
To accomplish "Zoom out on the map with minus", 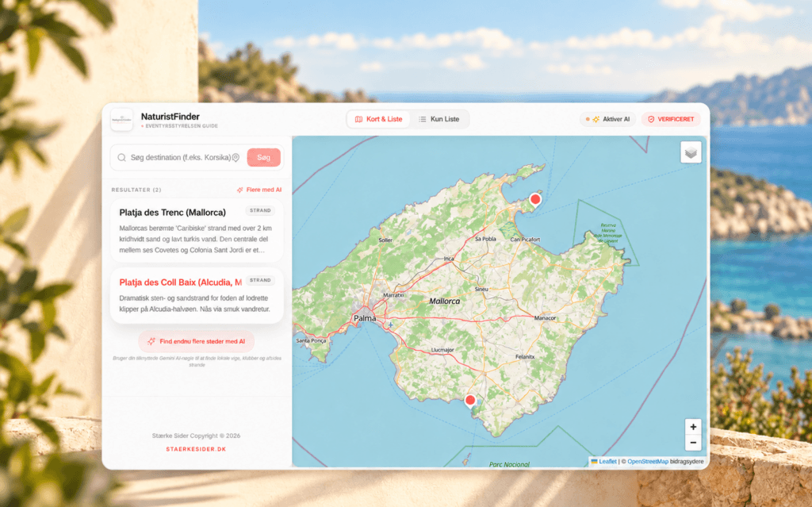I will pyautogui.click(x=693, y=443).
